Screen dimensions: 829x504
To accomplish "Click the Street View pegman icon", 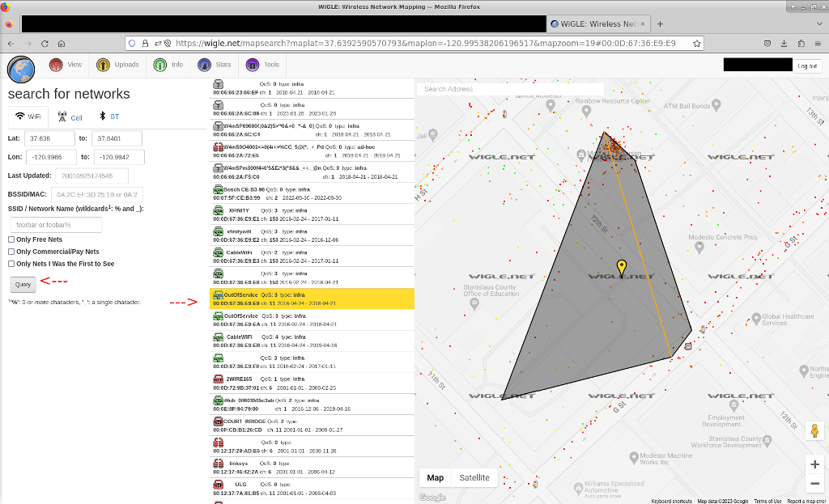I will pyautogui.click(x=814, y=431).
